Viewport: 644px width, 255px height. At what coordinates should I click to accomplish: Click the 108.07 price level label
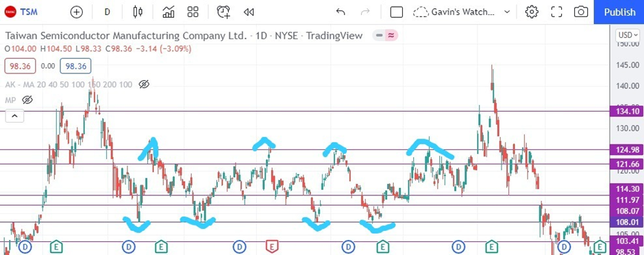627,211
